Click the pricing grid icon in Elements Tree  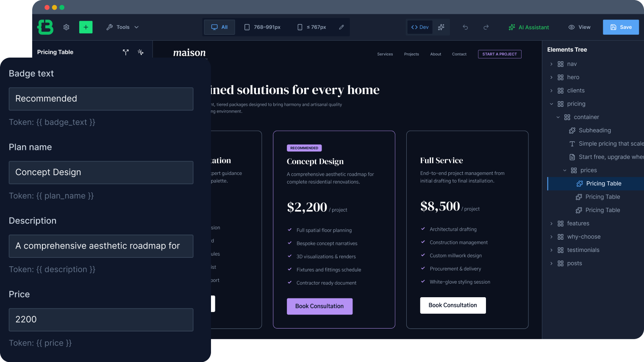pos(561,104)
